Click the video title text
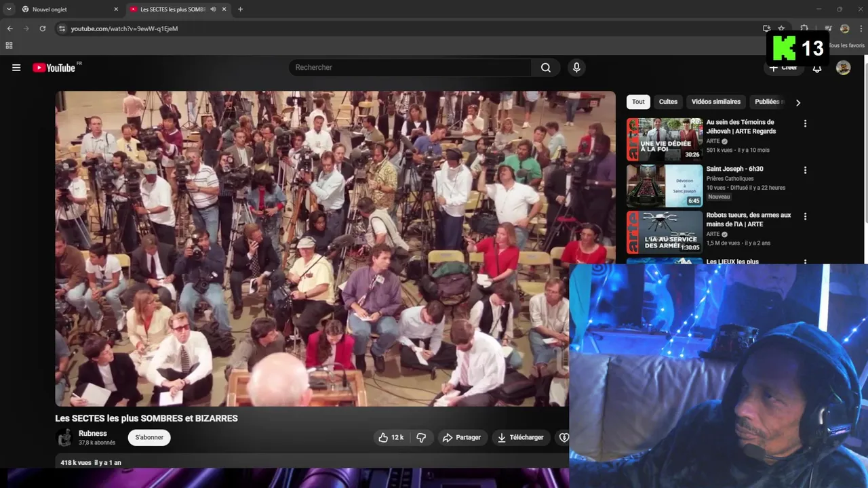 (x=146, y=418)
